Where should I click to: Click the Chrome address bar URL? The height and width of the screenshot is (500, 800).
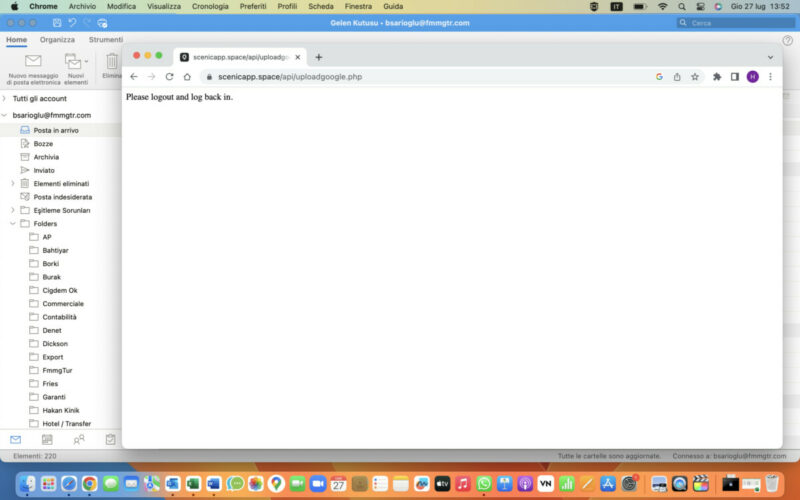coord(290,76)
